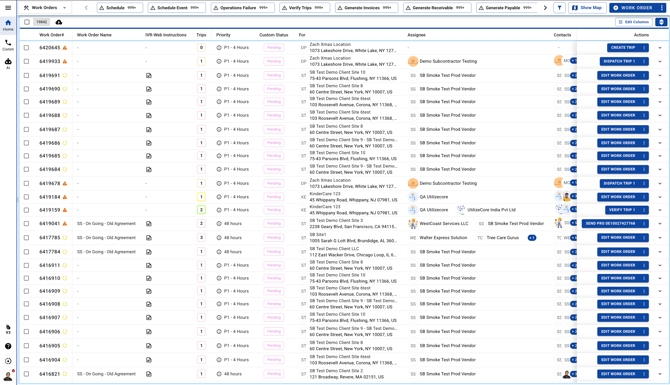The width and height of the screenshot is (670, 385).
Task: Open the Schedule Event filter tab
Action: (176, 8)
